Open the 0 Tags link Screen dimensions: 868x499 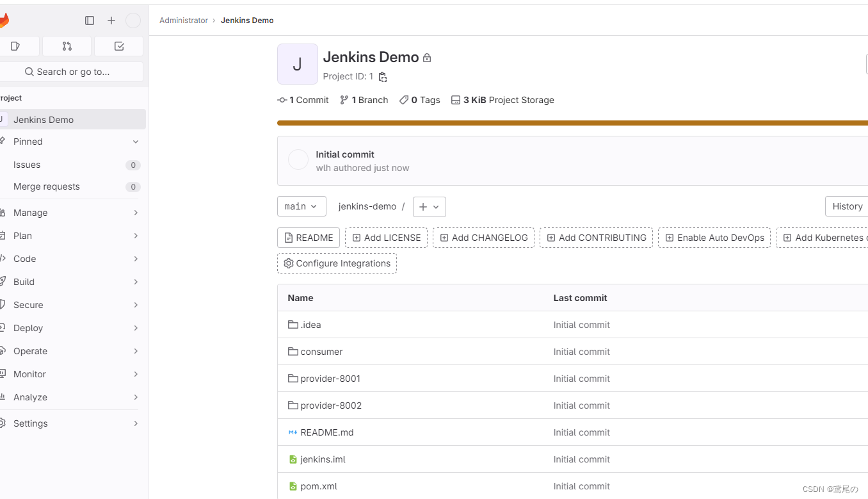[x=420, y=100]
